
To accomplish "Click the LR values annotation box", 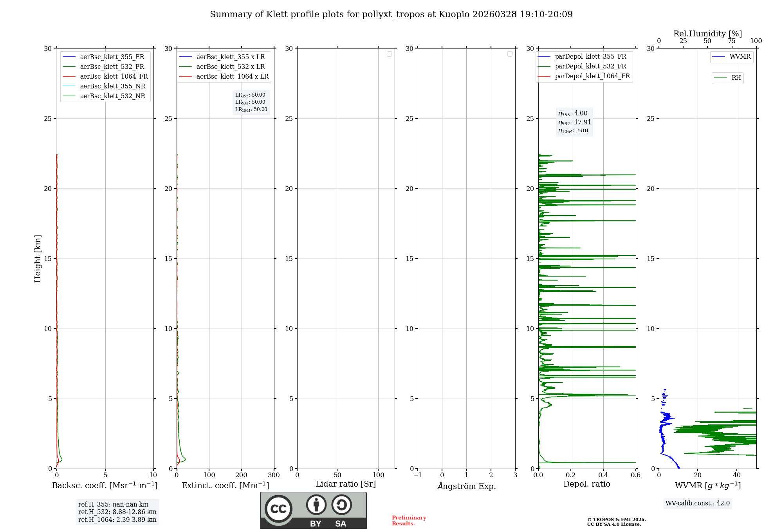I will click(251, 102).
